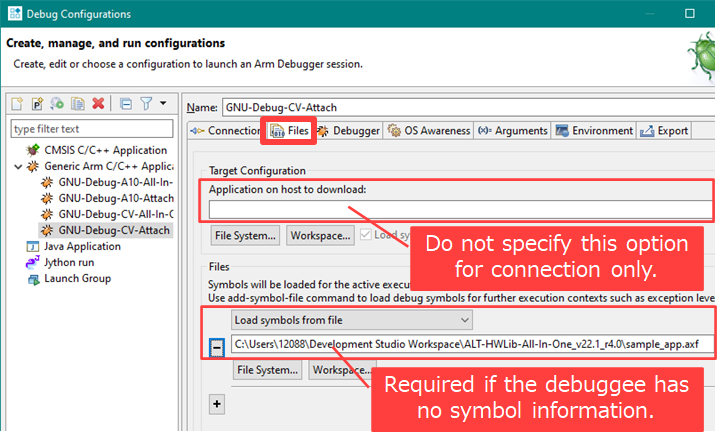Collapse the Generic Arm C/C++ Application node

pos(19,166)
